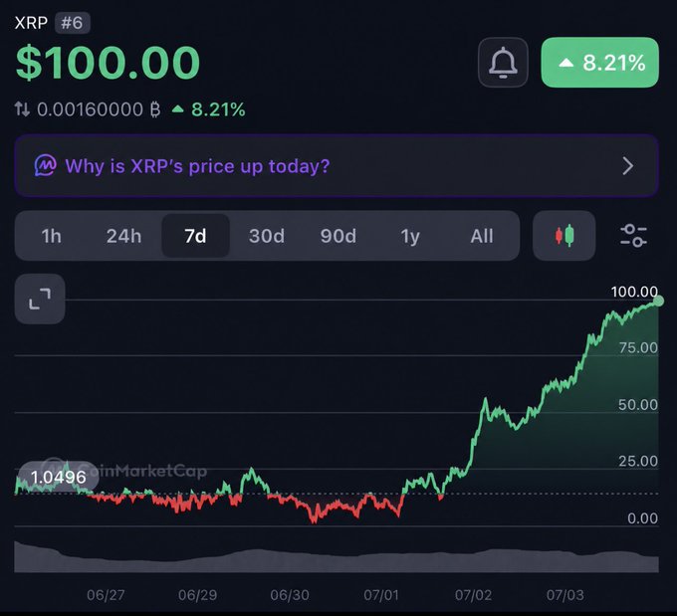This screenshot has width=677, height=616.
Task: Tap the 0.00160000 BTC price value
Action: pos(99,109)
